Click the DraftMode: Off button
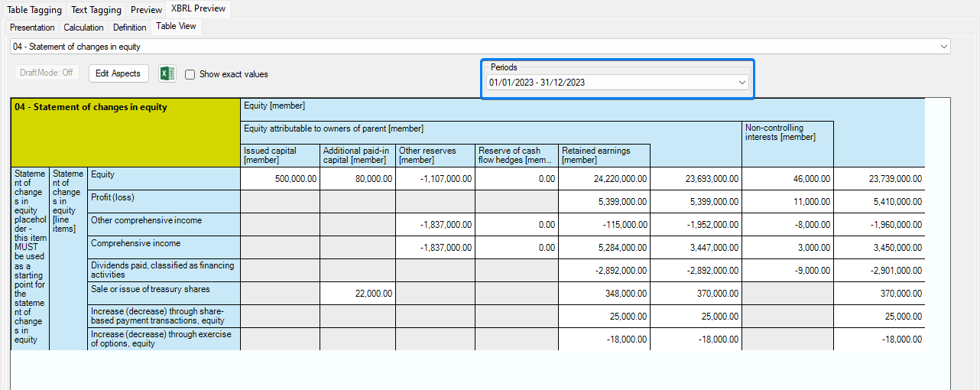Image resolution: width=980 pixels, height=390 pixels. coord(47,73)
